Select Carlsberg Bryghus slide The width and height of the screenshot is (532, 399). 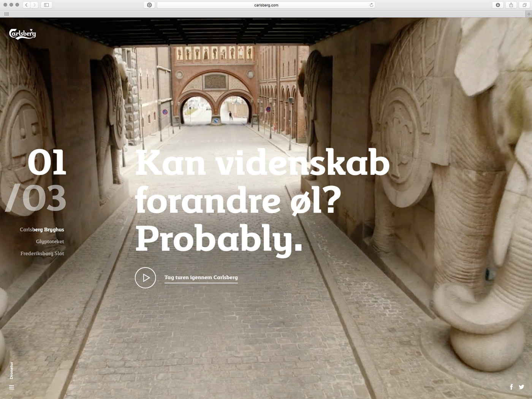pos(42,230)
